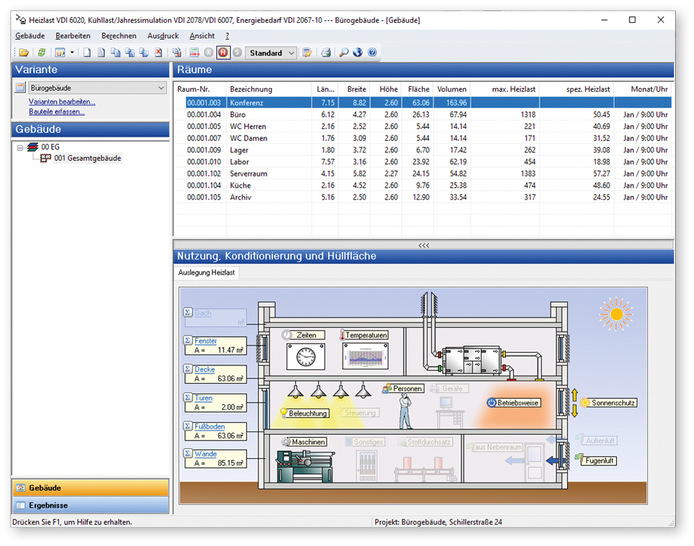Click the printer icon in the toolbar

coord(326,52)
